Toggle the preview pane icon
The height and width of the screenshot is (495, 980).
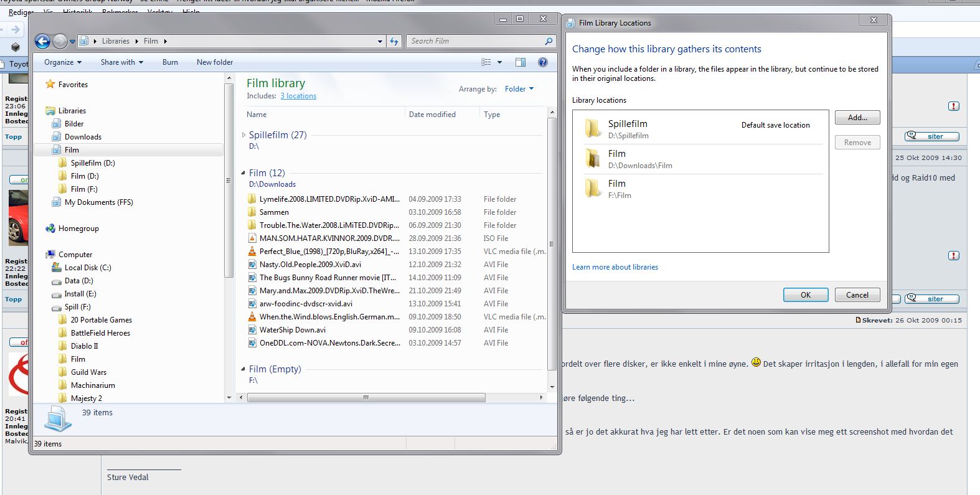pyautogui.click(x=521, y=62)
